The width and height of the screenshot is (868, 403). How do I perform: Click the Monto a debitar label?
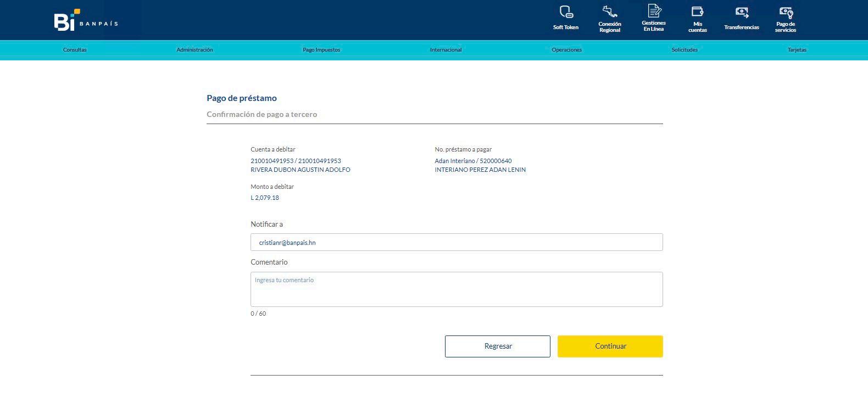click(x=272, y=187)
